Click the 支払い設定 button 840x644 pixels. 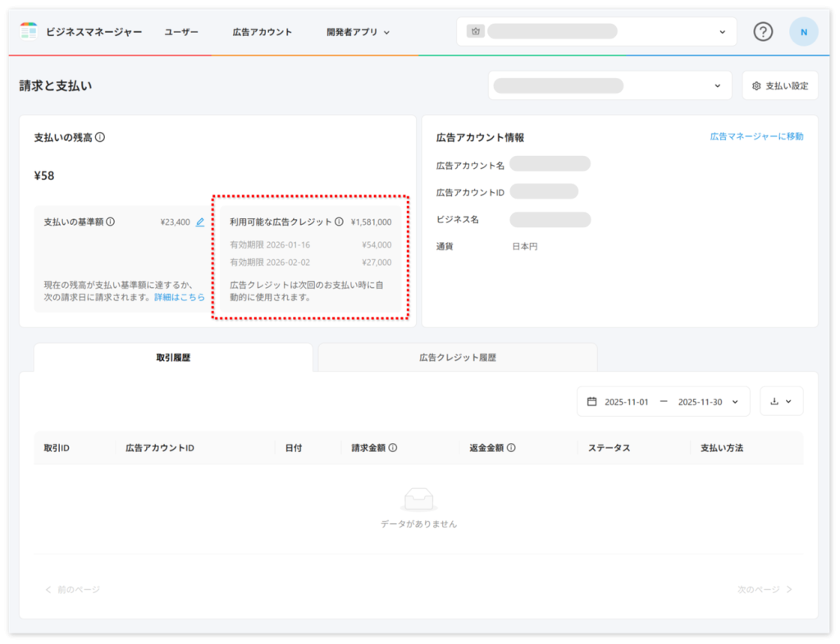pyautogui.click(x=780, y=85)
